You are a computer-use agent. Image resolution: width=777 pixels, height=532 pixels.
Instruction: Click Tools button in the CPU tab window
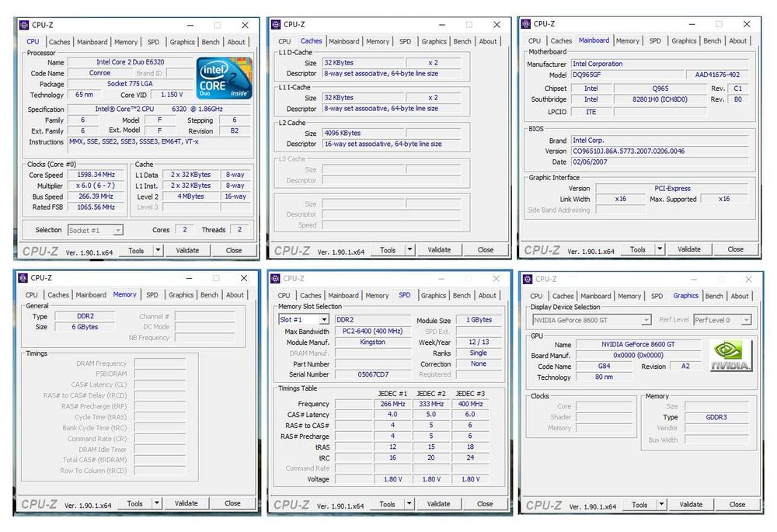pyautogui.click(x=136, y=251)
